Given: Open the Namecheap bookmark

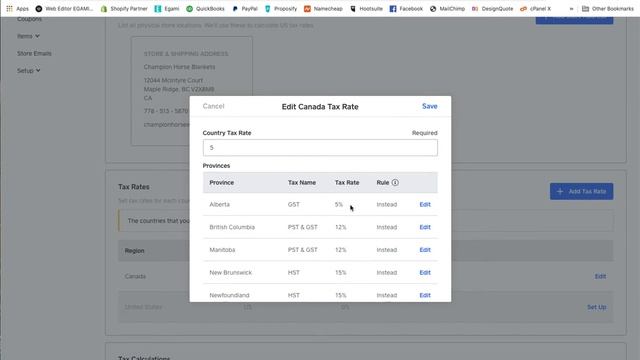Looking at the screenshot, I should [323, 9].
